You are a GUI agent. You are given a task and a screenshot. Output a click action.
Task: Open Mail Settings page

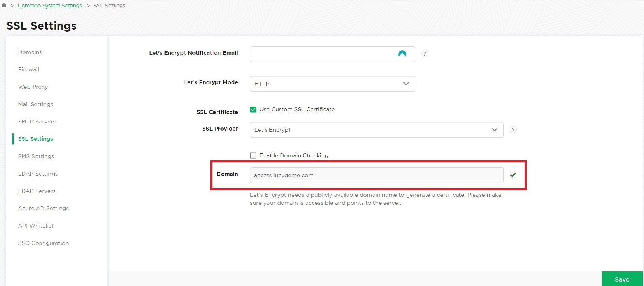point(36,104)
